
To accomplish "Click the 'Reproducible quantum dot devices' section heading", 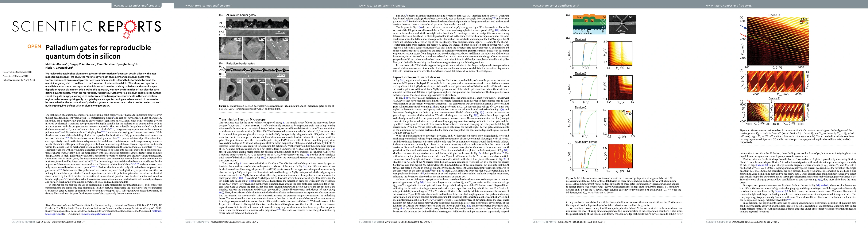I will (x=416, y=77).
